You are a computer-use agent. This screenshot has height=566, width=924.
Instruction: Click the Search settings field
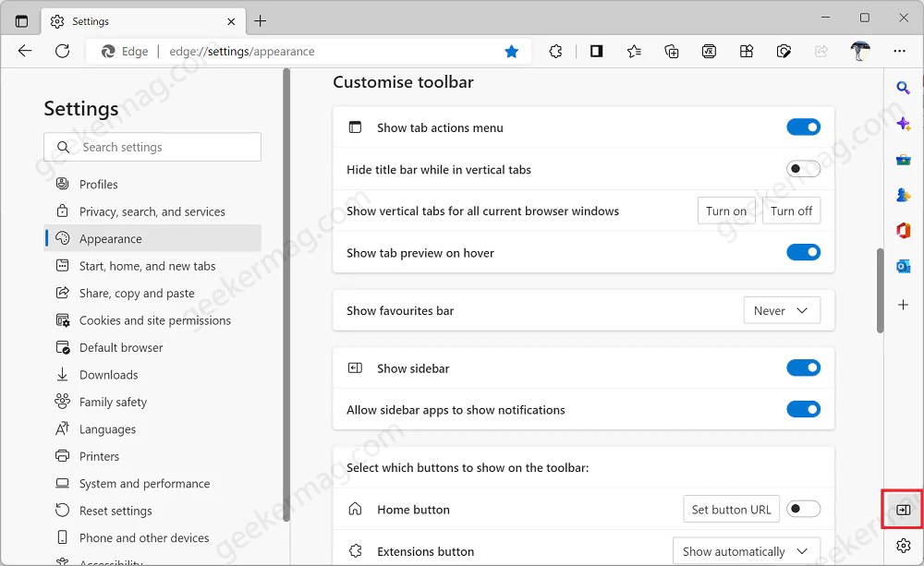pyautogui.click(x=152, y=147)
